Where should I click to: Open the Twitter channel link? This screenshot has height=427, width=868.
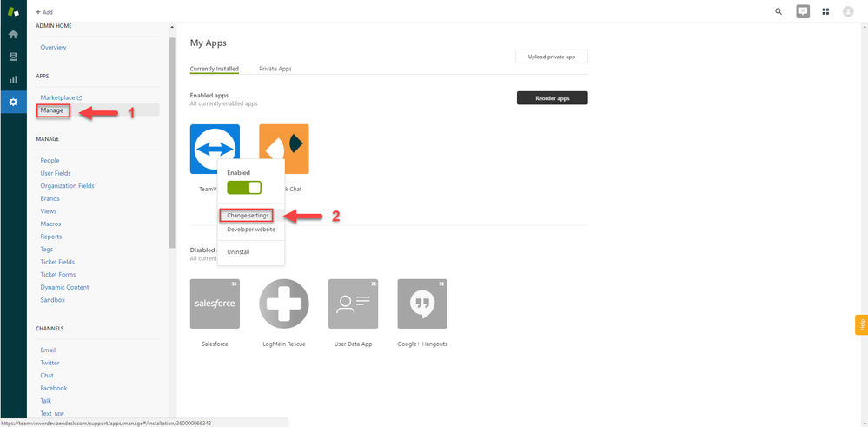(x=50, y=364)
